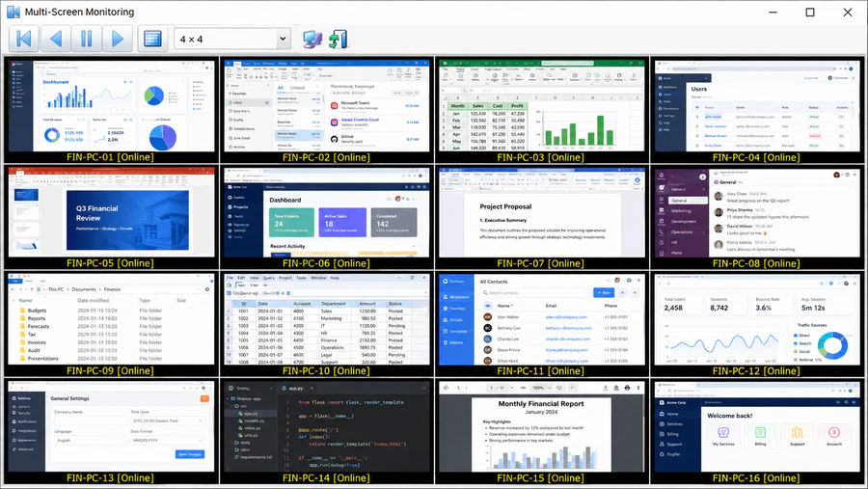This screenshot has height=489, width=868.
Task: Click the grid layout view icon
Action: click(152, 39)
